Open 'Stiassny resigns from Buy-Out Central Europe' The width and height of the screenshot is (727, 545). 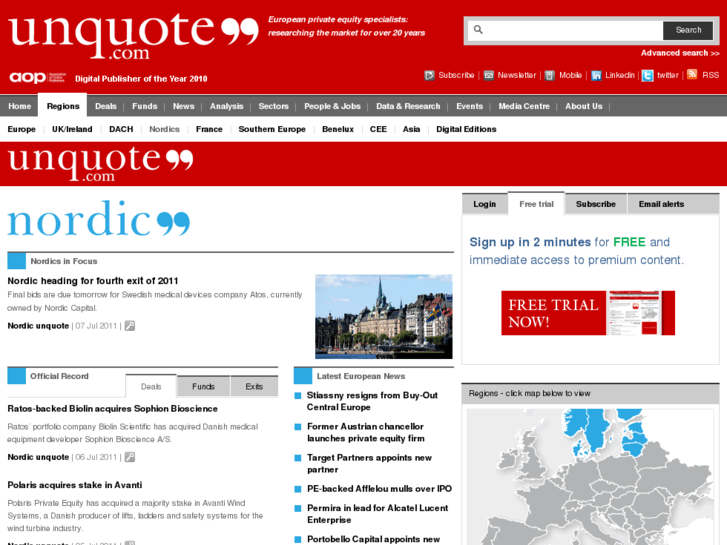pos(372,401)
